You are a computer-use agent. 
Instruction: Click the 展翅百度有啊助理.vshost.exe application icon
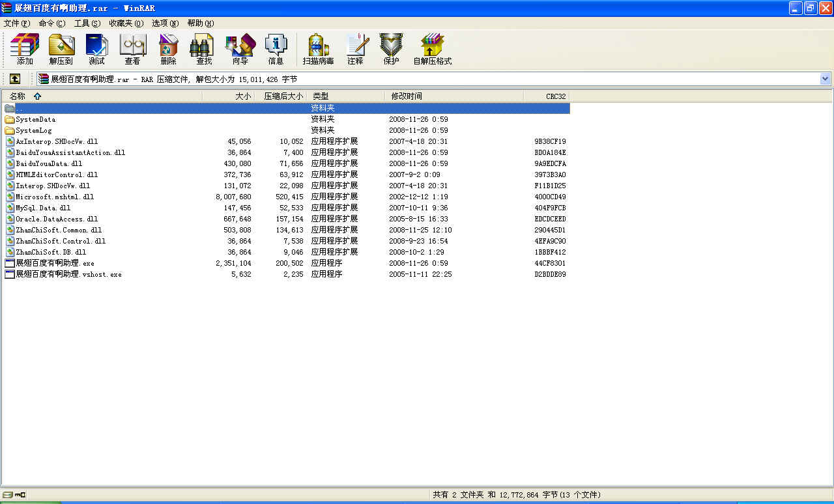(x=10, y=274)
